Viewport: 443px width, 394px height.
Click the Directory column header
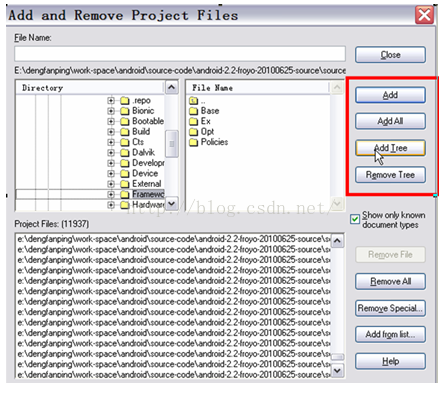(89, 88)
